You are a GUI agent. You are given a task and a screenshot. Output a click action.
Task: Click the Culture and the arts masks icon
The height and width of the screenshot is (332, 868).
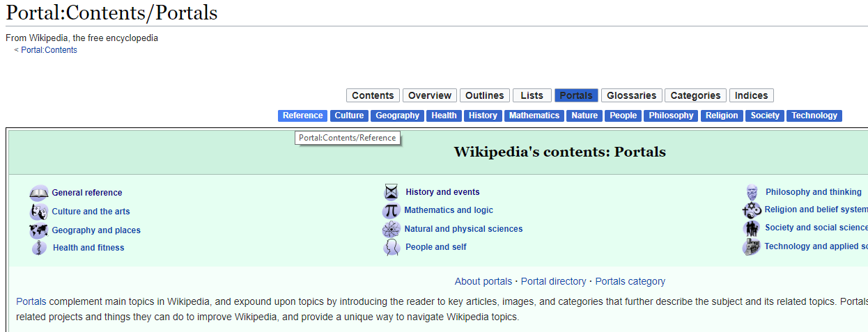click(39, 212)
